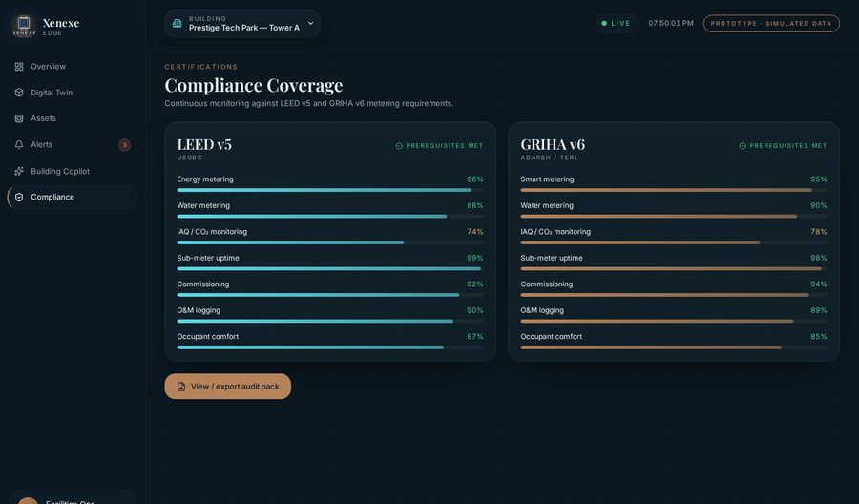Screen dimensions: 859x504
Task: Click LEED O&M logging 90% value
Action: point(475,310)
